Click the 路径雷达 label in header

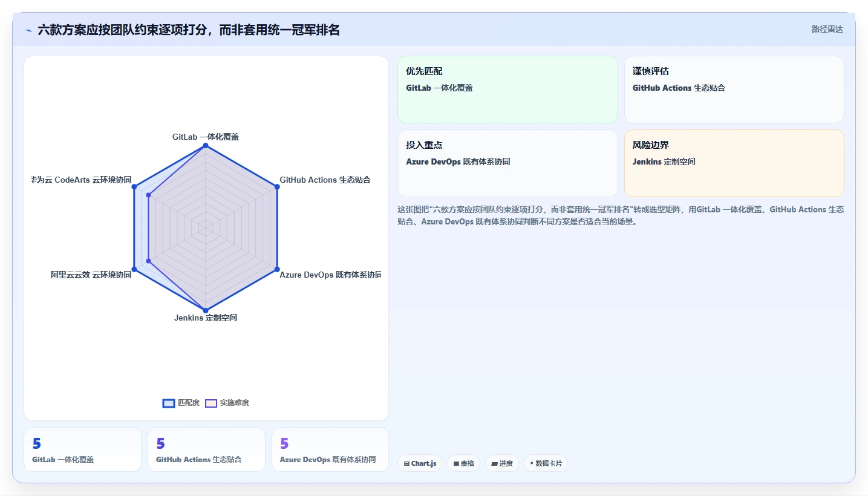(827, 29)
